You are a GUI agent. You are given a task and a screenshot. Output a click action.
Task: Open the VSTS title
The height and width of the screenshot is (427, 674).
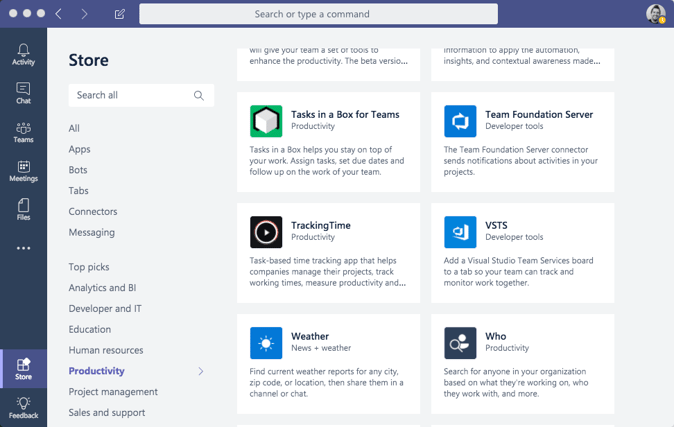point(496,225)
